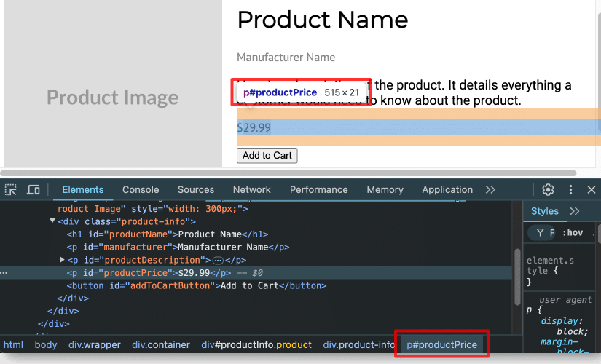601x364 pixels.
Task: Click the div#productInfo.product breadcrumb
Action: click(256, 344)
